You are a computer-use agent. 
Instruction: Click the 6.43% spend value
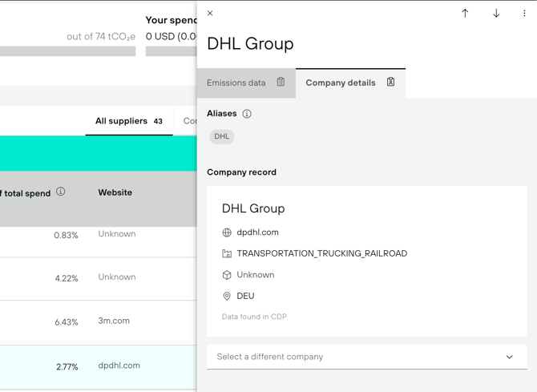(x=66, y=322)
